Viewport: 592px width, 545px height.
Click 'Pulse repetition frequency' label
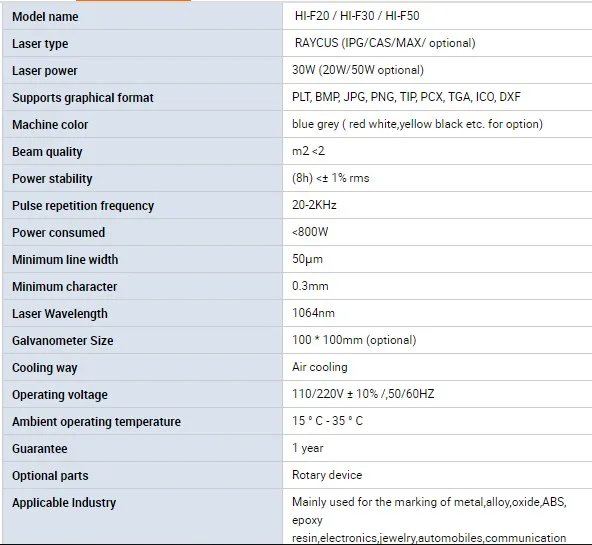(83, 206)
